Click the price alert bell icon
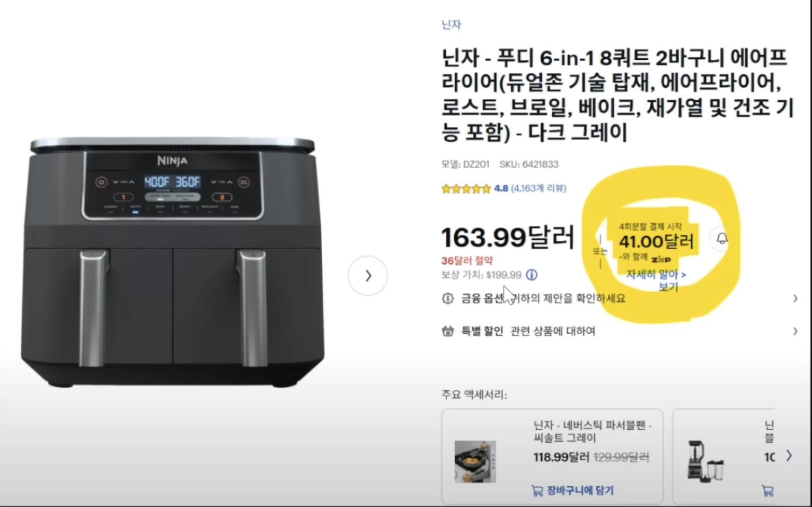Viewport: 812px width, 507px height. click(x=722, y=238)
